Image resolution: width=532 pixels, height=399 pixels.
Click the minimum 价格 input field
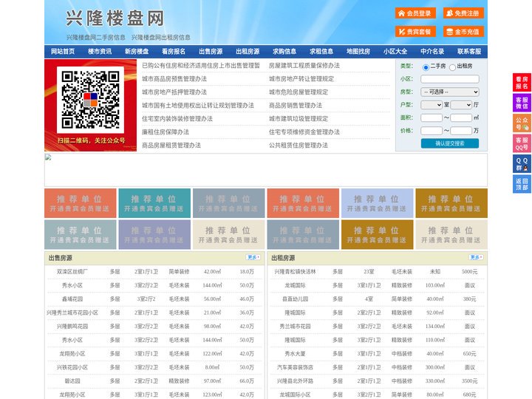(x=432, y=131)
